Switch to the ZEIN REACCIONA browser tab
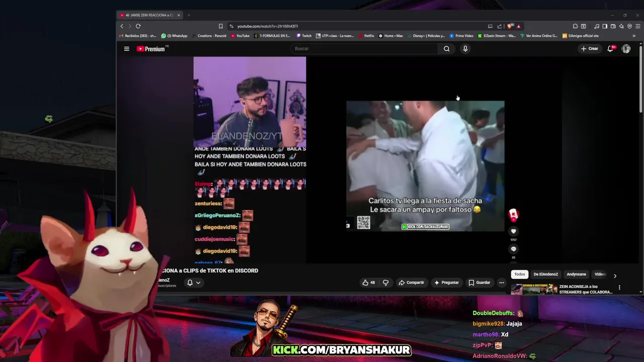 pyautogui.click(x=149, y=15)
